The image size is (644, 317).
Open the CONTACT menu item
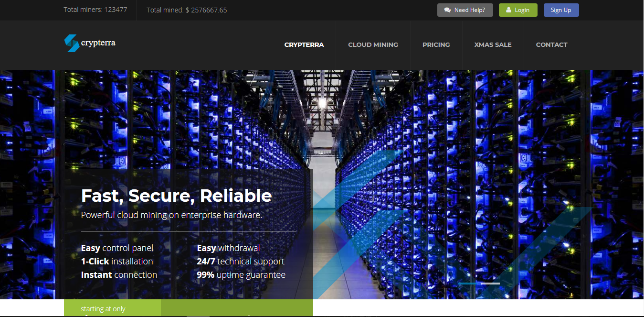click(x=551, y=44)
